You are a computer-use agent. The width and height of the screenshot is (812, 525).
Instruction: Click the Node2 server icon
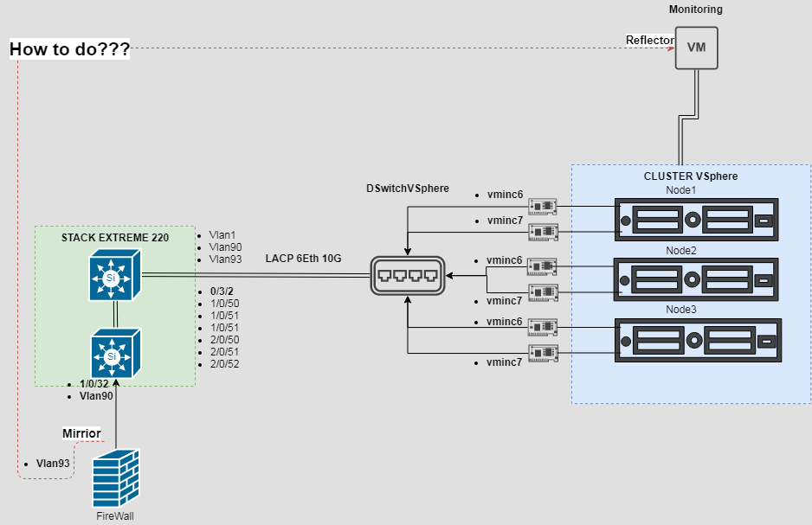pyautogui.click(x=695, y=280)
